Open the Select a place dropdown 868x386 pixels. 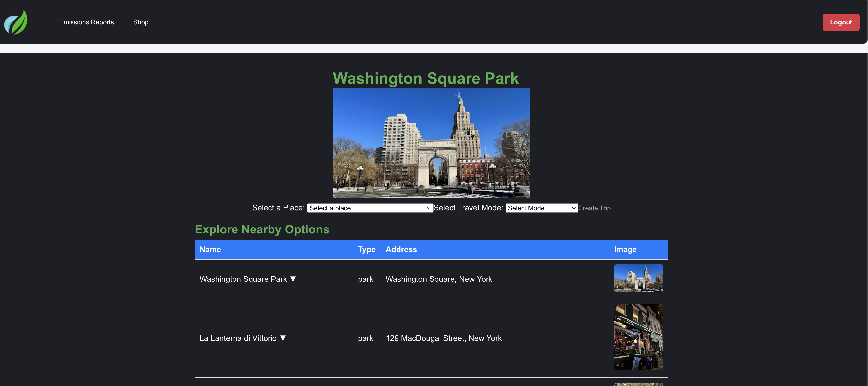pos(370,208)
